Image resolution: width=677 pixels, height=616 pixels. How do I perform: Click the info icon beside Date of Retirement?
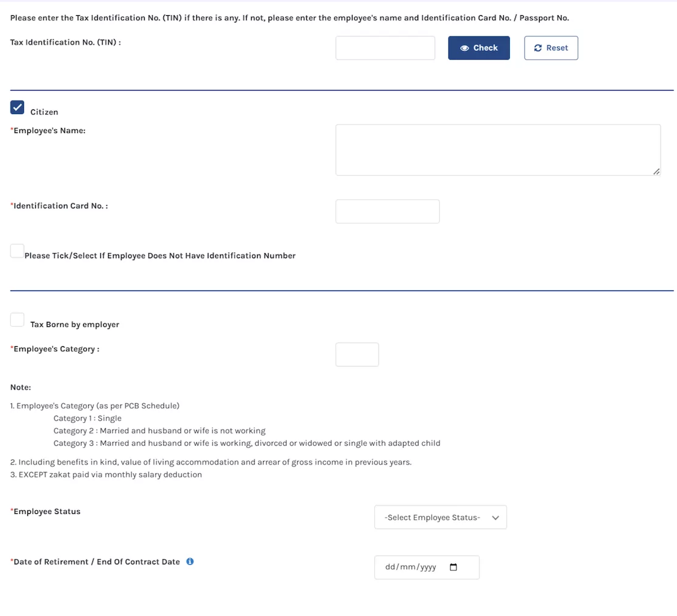pos(190,561)
